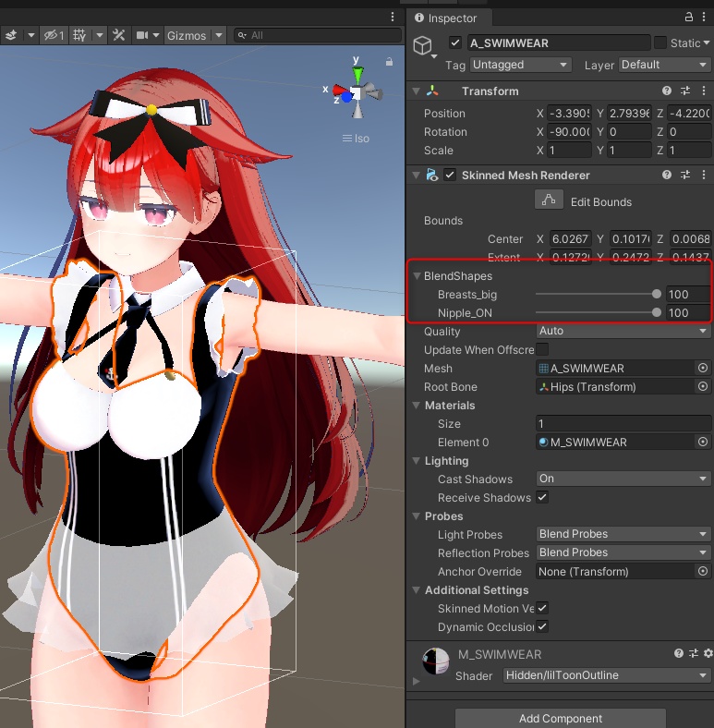Screen dimensions: 714x728
Task: Open the grid settings dropdown arrow
Action: (100, 35)
